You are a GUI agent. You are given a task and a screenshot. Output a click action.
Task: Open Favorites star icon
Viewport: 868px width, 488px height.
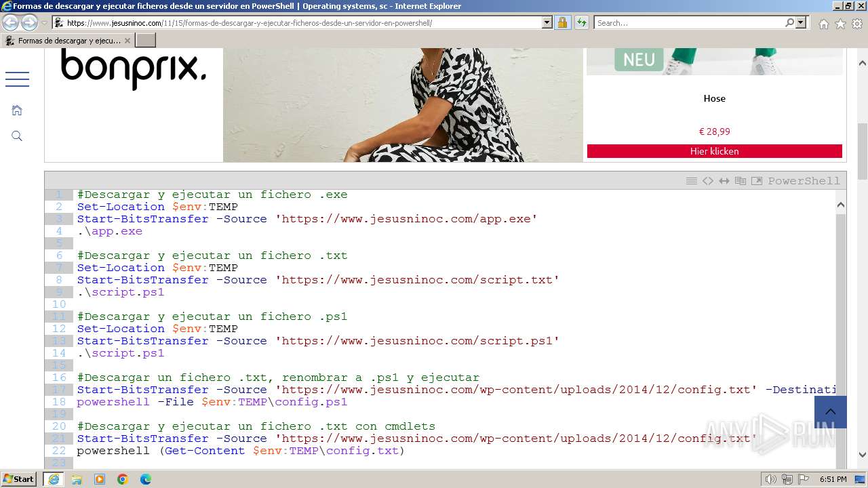coord(840,24)
